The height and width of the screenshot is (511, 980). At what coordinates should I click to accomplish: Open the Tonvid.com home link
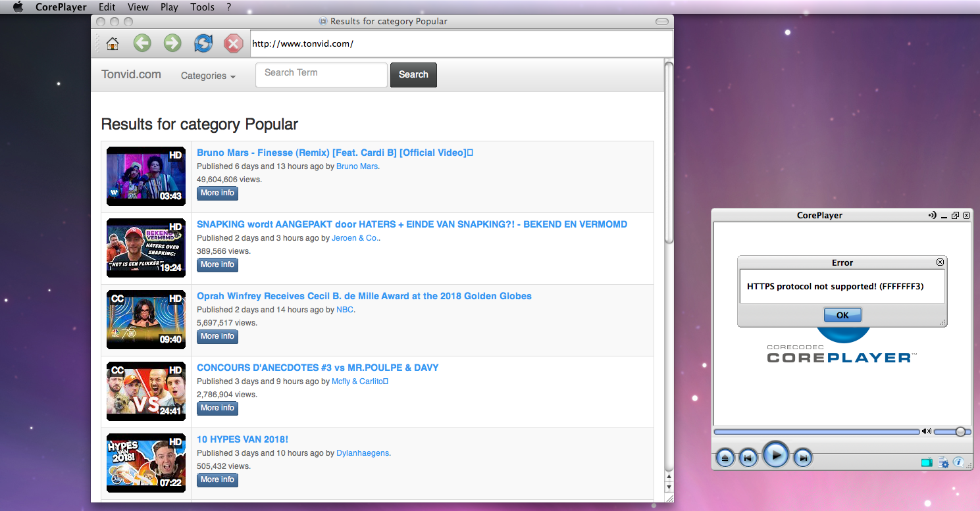coord(131,74)
